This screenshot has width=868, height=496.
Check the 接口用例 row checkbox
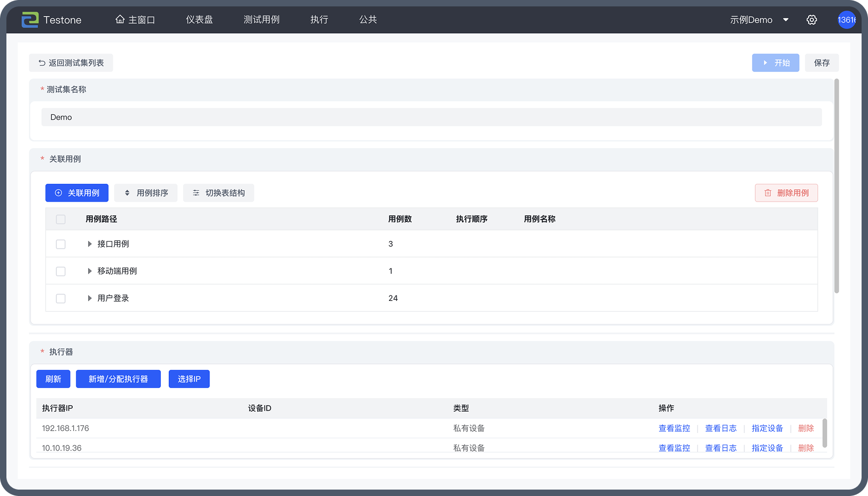click(61, 244)
